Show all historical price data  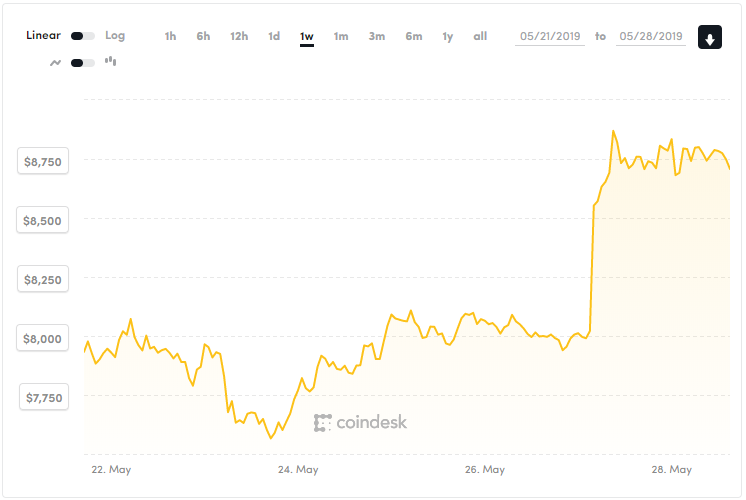[x=480, y=36]
